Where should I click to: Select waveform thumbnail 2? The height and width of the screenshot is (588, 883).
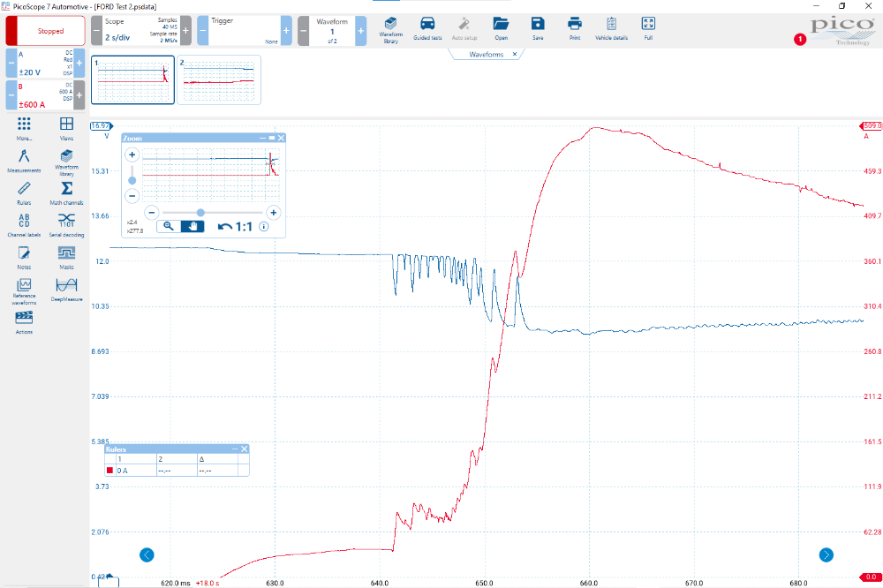(x=219, y=80)
